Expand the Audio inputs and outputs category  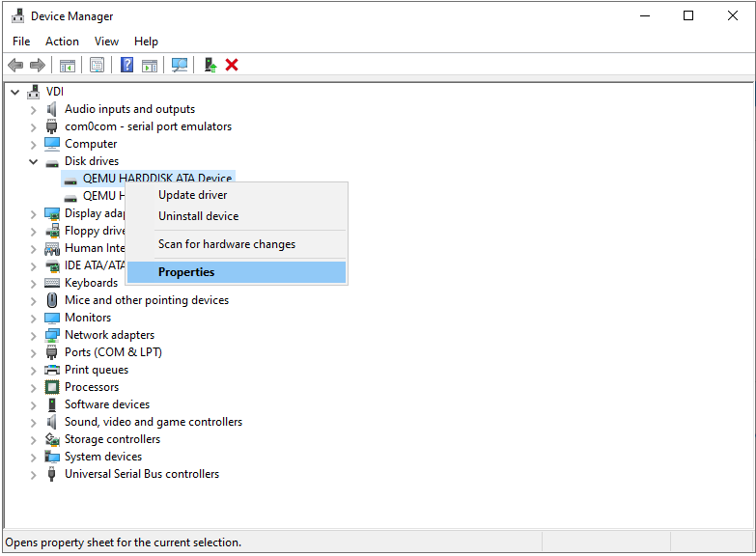33,110
